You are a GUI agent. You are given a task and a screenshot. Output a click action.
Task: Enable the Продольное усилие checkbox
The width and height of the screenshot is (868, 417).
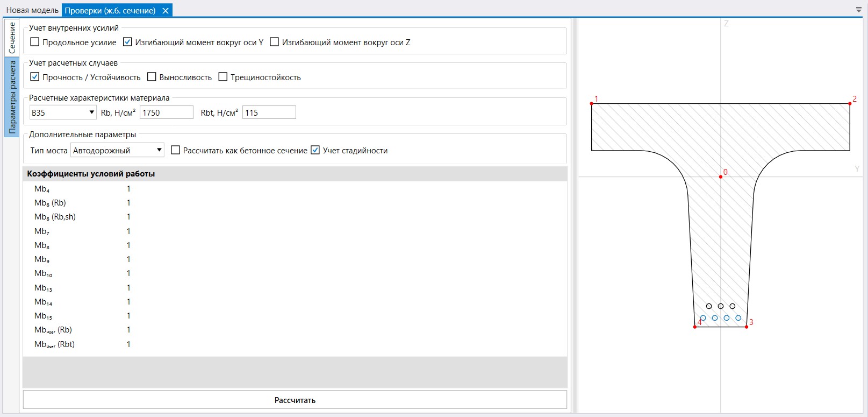[35, 42]
